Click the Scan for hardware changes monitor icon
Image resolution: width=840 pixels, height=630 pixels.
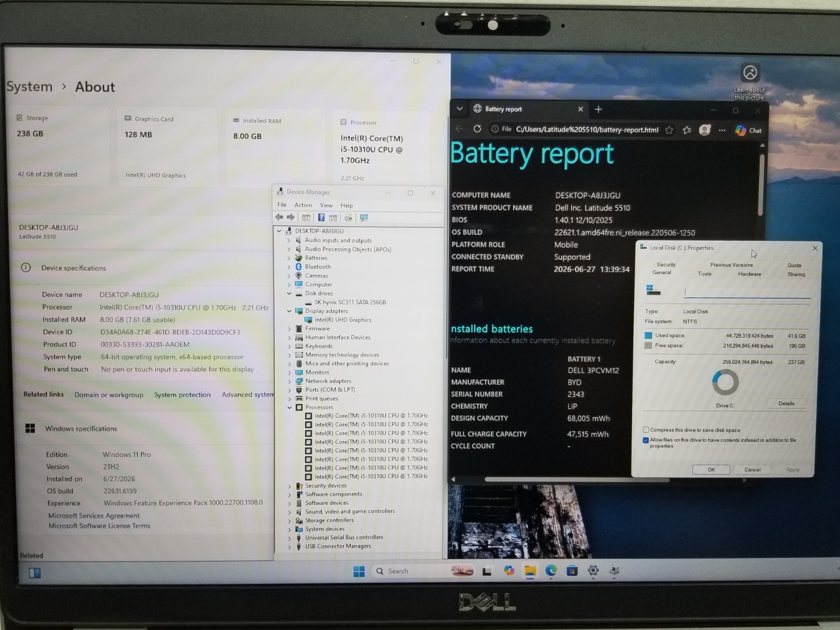(x=364, y=218)
